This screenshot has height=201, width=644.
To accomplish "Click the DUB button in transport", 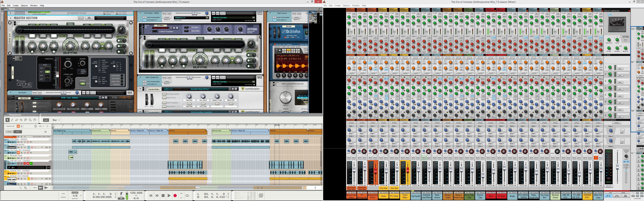I will 181,193.
